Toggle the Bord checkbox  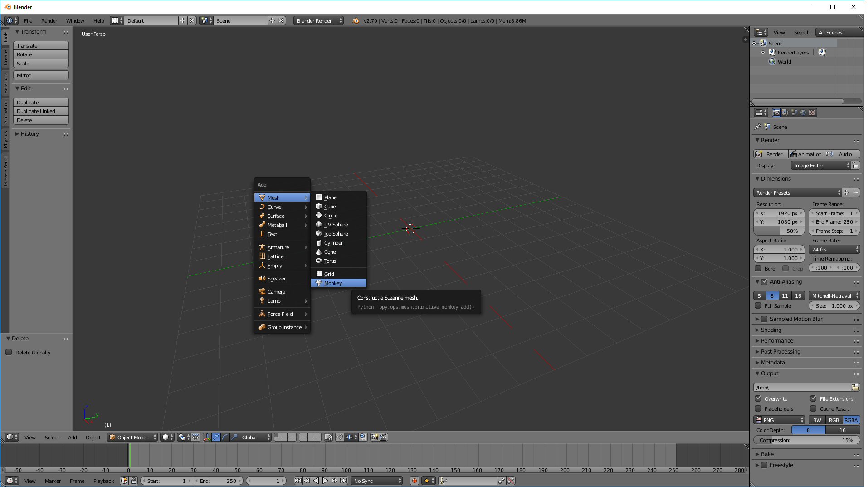(758, 268)
